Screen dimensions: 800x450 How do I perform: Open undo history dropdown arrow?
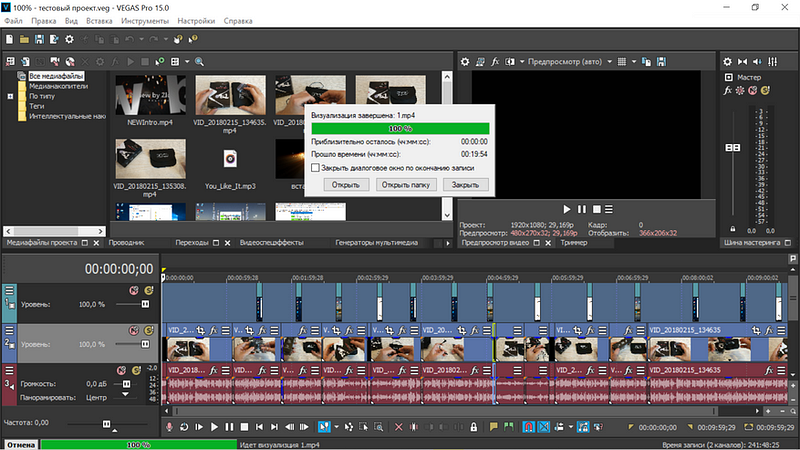coord(141,39)
